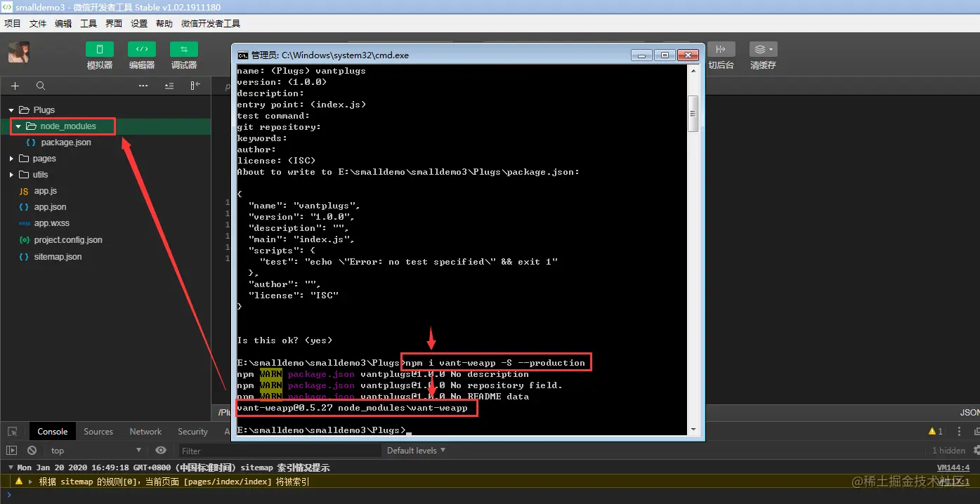Click the cmd vertical scrollbar thumb

[693, 114]
